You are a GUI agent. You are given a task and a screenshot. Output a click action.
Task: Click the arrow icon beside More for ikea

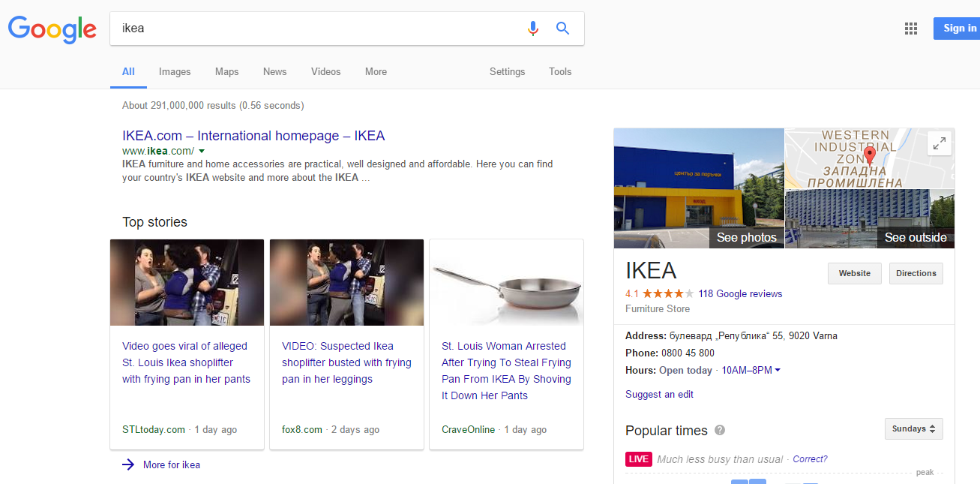point(128,464)
